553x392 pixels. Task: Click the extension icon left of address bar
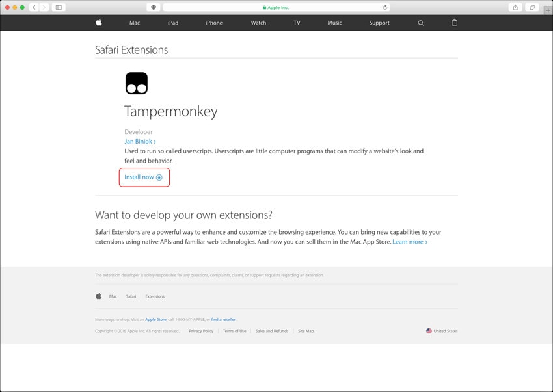(x=154, y=7)
